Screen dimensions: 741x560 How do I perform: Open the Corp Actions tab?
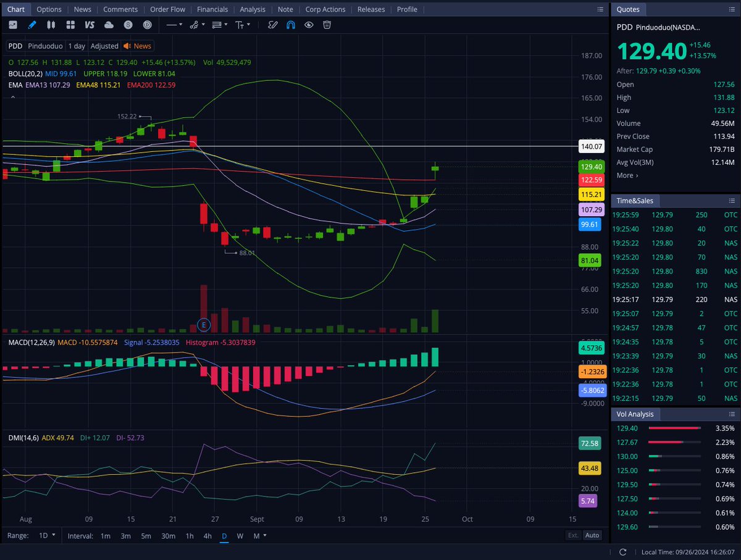(325, 9)
